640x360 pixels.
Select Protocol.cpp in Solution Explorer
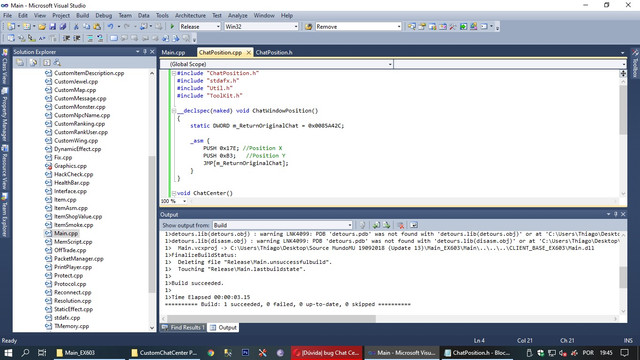pyautogui.click(x=70, y=284)
